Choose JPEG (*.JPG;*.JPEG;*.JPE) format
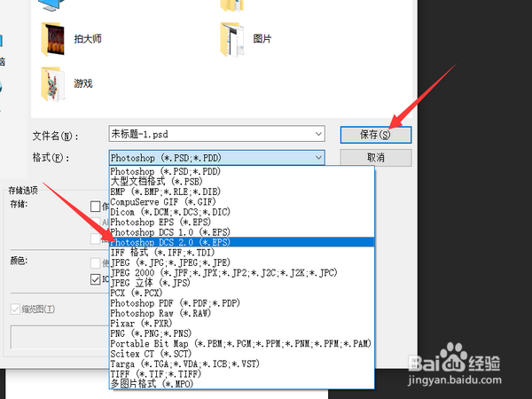Image resolution: width=532 pixels, height=399 pixels. click(x=242, y=262)
